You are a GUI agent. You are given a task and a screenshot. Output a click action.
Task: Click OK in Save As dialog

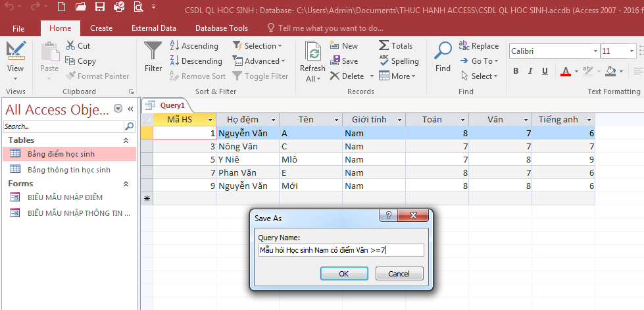[344, 273]
